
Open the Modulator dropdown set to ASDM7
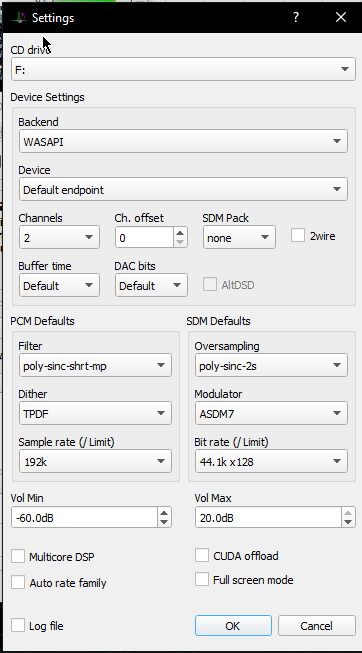coord(271,413)
